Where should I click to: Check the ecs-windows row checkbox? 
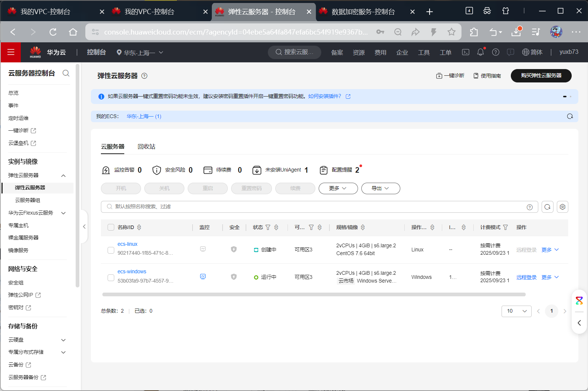click(111, 277)
